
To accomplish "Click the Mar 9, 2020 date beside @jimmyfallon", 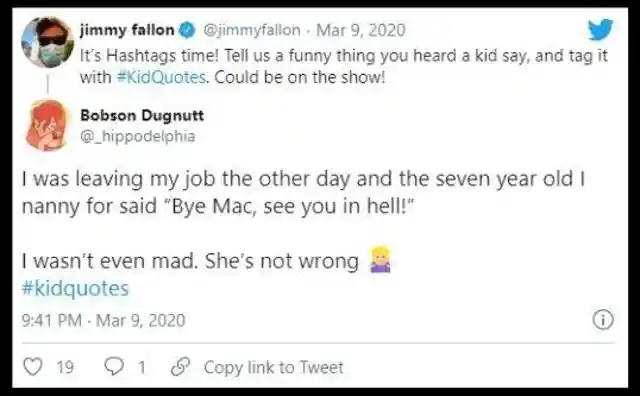I will (361, 30).
